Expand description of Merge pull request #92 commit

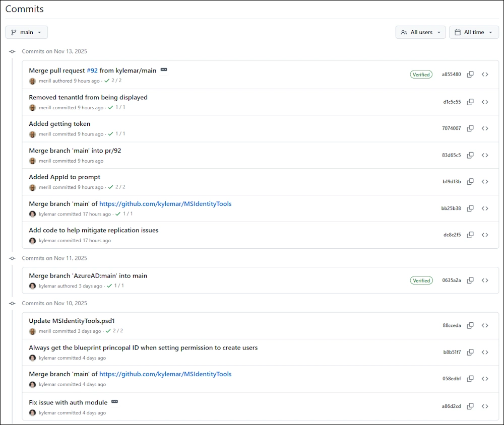coord(164,70)
